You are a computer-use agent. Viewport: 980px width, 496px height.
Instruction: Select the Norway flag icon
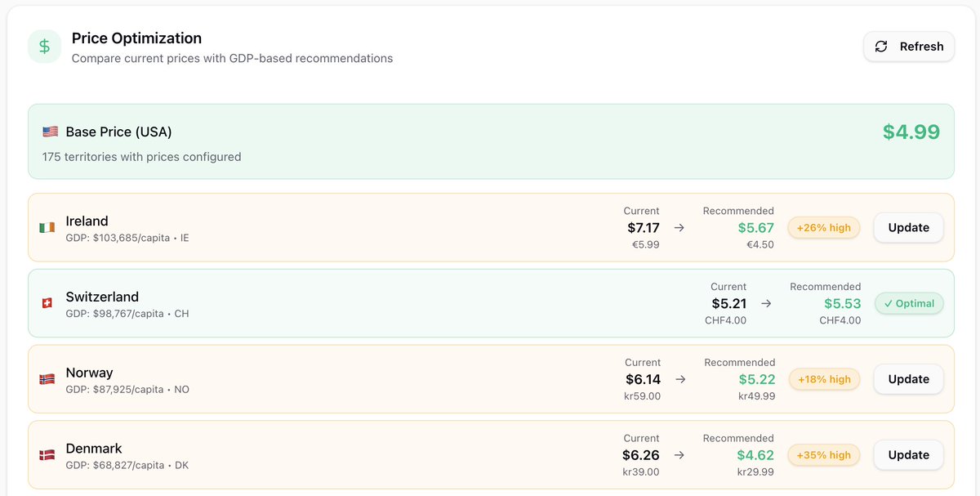(x=48, y=379)
